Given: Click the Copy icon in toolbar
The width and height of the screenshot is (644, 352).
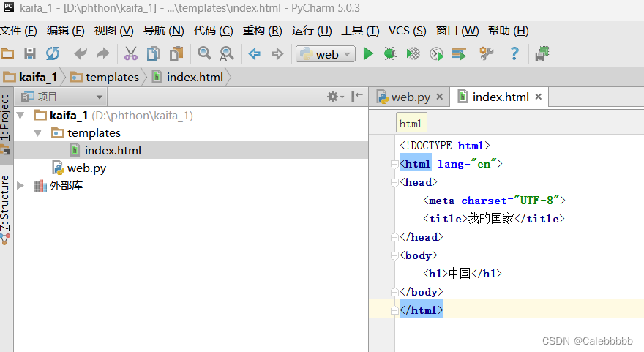Looking at the screenshot, I should click(154, 54).
